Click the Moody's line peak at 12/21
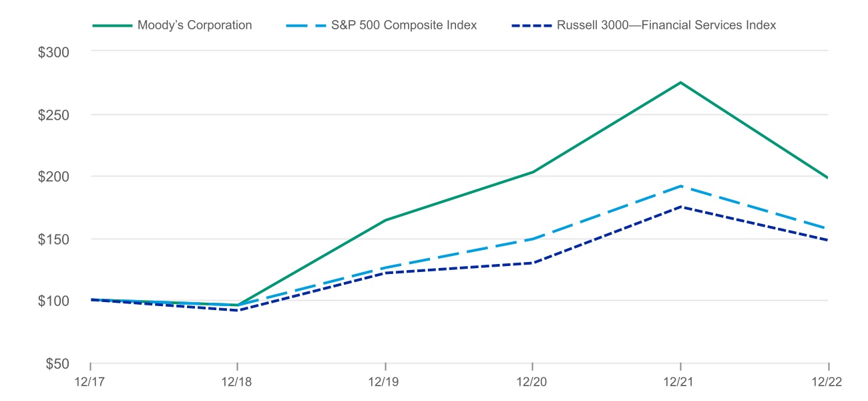The image size is (868, 401). [x=680, y=82]
